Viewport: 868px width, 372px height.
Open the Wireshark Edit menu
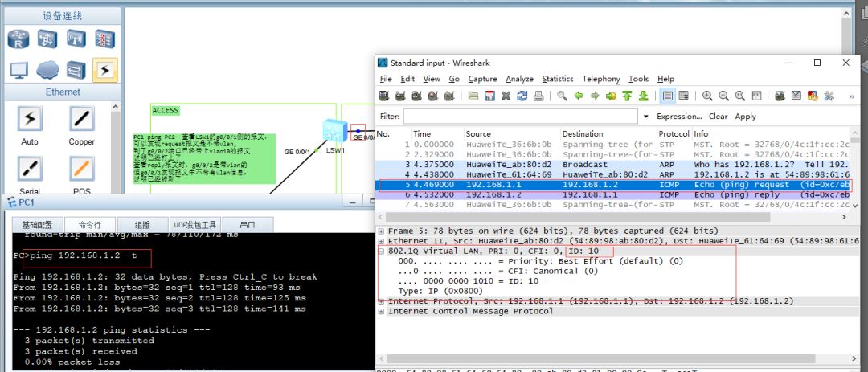click(407, 79)
